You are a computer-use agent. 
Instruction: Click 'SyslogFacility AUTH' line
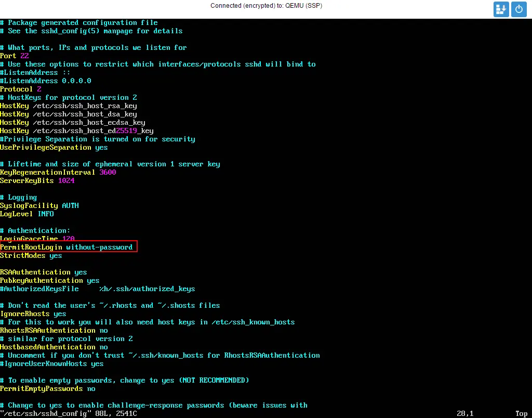coord(39,205)
